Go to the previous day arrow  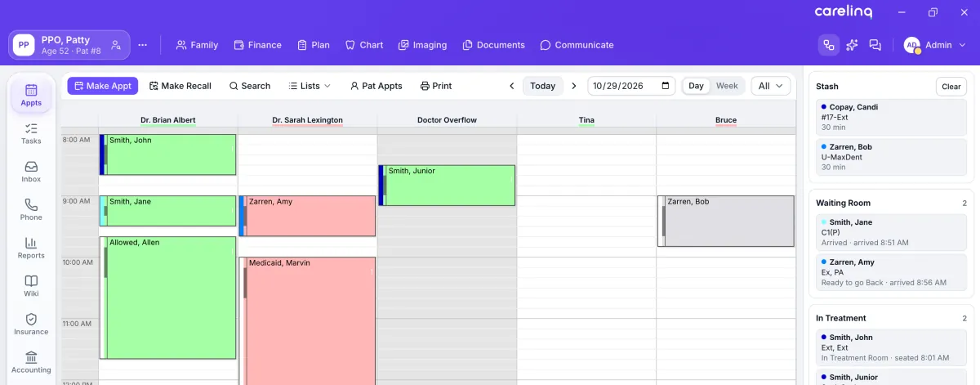click(512, 86)
